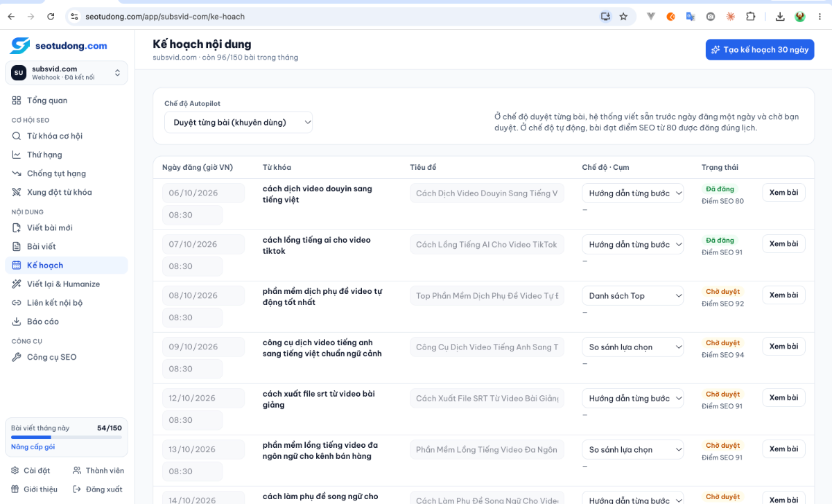Open Chế độ Autopilot dropdown
The image size is (832, 504).
[x=239, y=122]
